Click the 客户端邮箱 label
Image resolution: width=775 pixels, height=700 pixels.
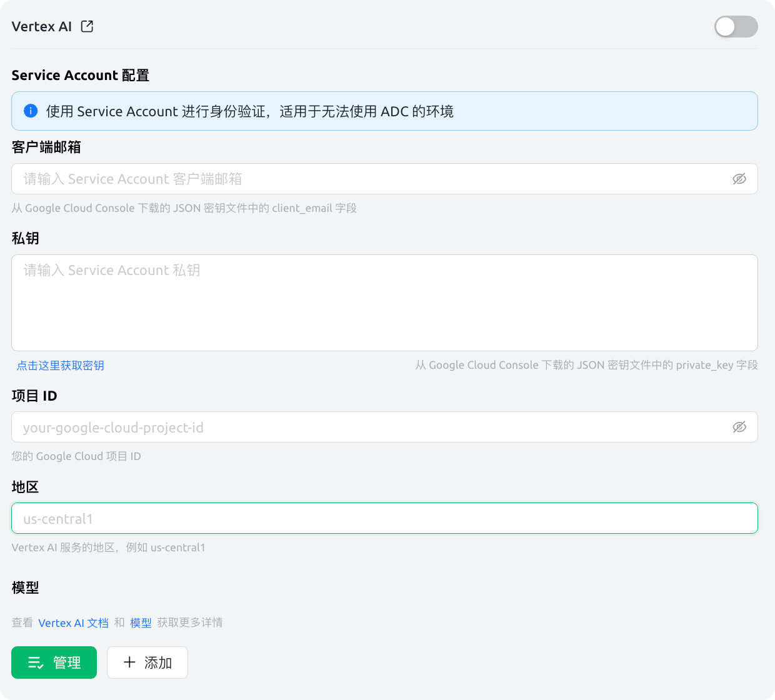(46, 147)
